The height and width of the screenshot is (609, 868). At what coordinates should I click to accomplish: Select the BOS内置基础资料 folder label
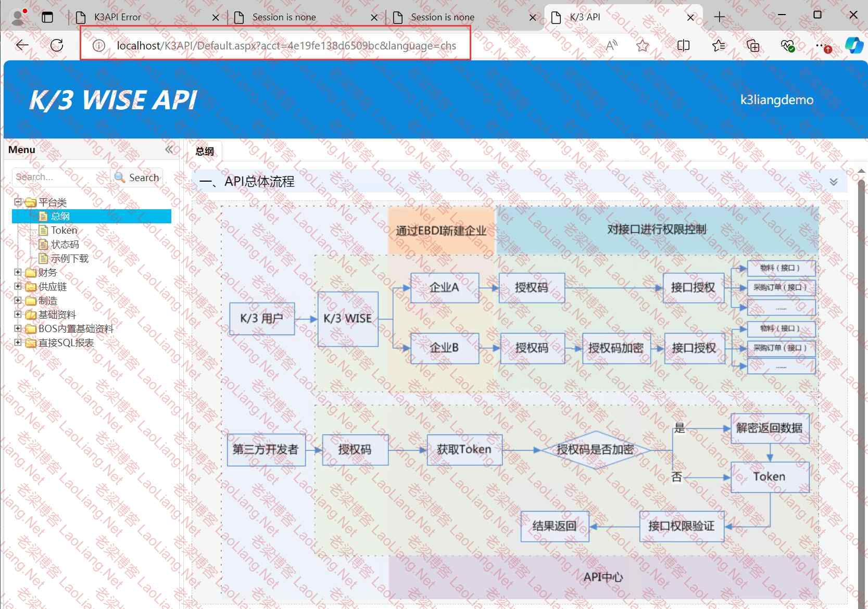coord(76,328)
